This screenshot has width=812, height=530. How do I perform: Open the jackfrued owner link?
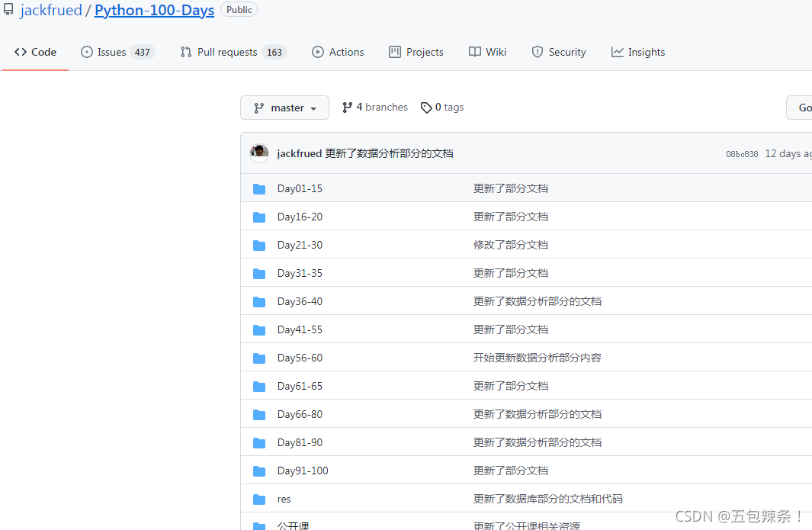coord(51,11)
